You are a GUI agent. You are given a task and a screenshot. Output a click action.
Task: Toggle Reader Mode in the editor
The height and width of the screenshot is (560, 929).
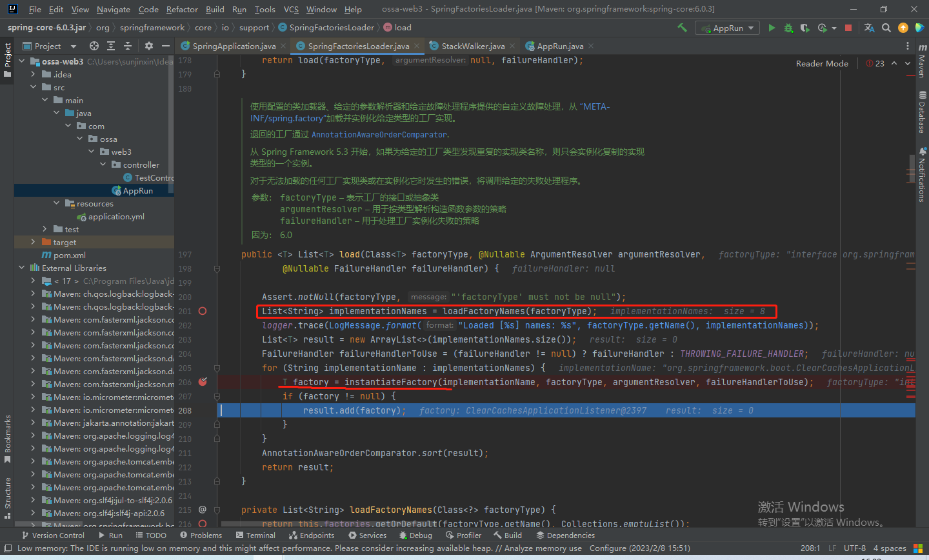click(x=822, y=63)
